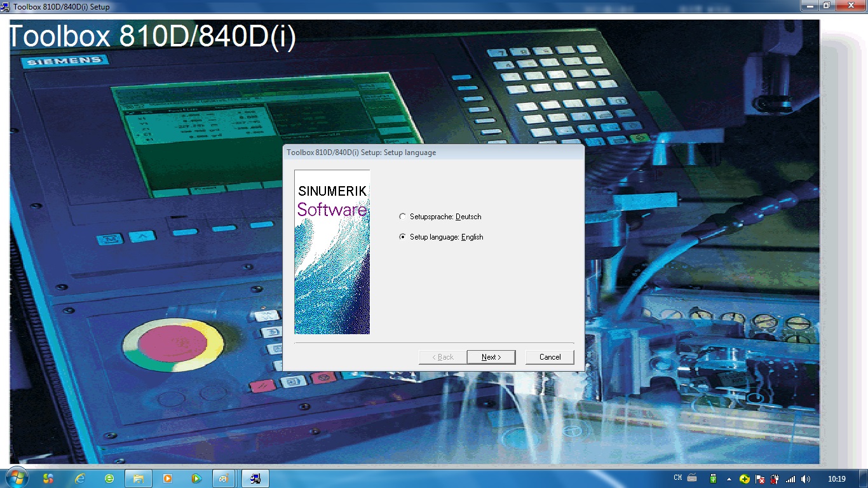Switch to the Toolbox setup taskbar icon
Viewport: 868px width, 488px height.
[x=255, y=478]
